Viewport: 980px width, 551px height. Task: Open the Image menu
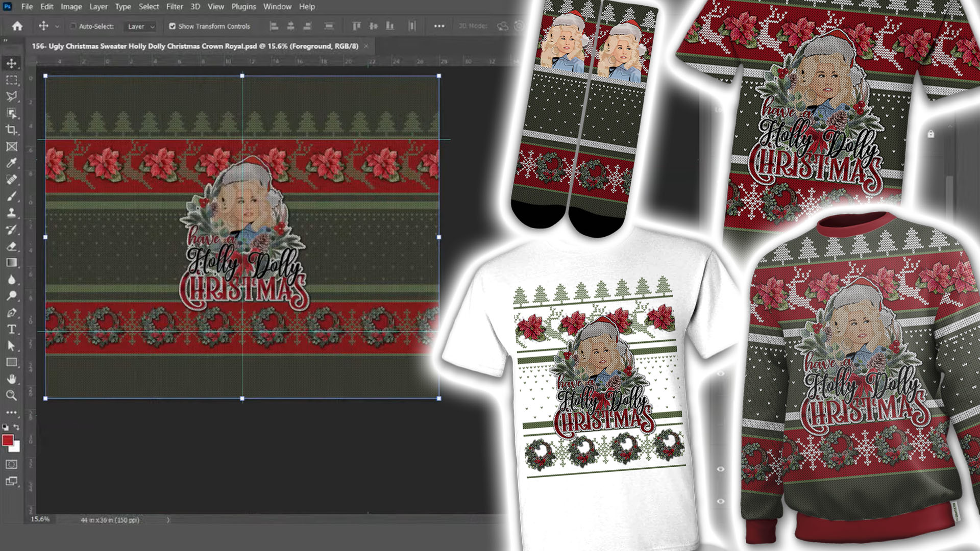[71, 7]
